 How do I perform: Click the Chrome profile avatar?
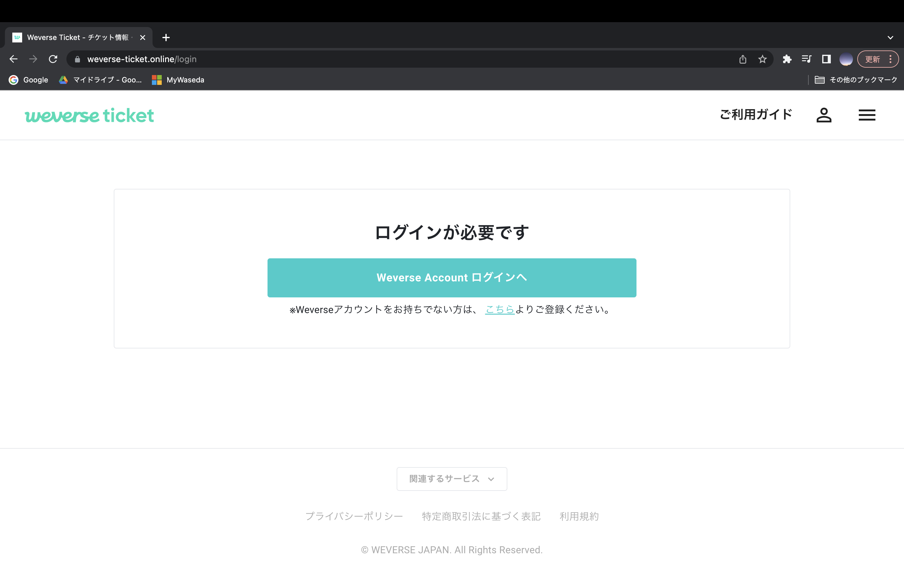(846, 59)
